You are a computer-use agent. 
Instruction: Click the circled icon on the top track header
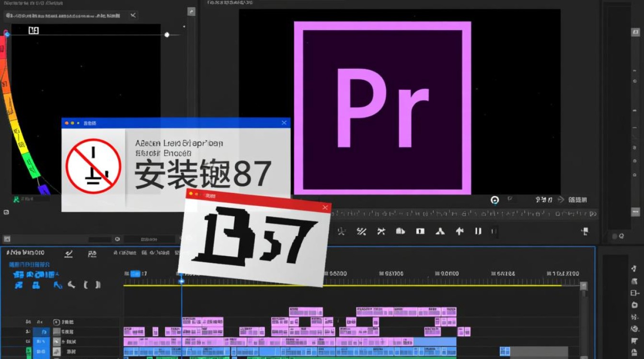click(x=56, y=322)
